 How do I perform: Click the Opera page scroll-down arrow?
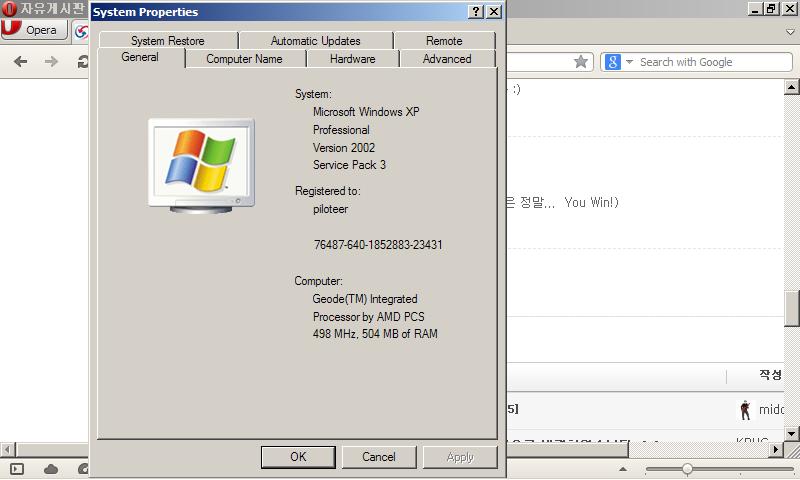(791, 434)
